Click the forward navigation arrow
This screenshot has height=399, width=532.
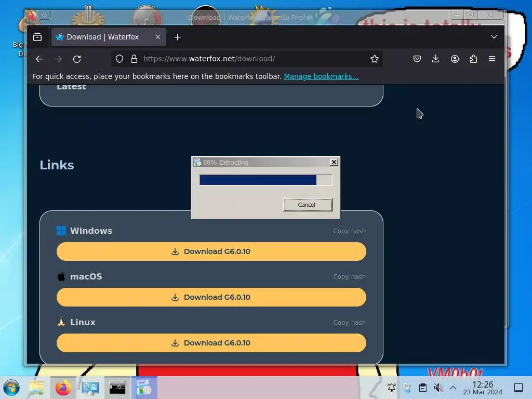[58, 59]
